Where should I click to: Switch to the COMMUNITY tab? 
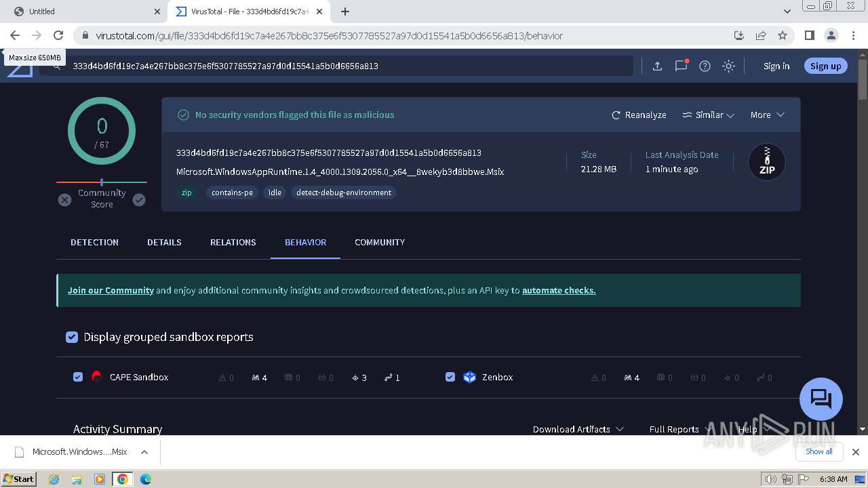[x=380, y=243]
